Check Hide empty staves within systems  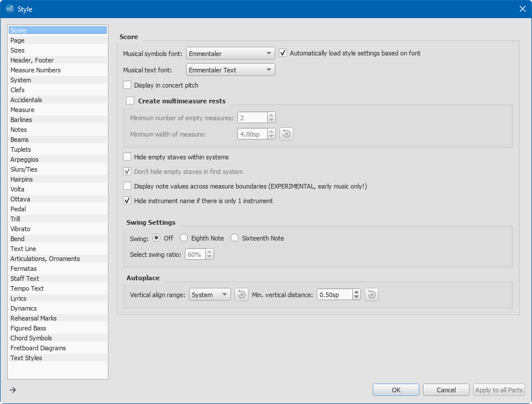coord(128,157)
